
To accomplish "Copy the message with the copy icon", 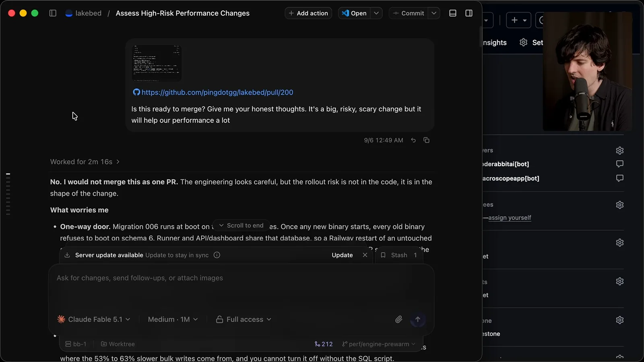I will tap(427, 140).
